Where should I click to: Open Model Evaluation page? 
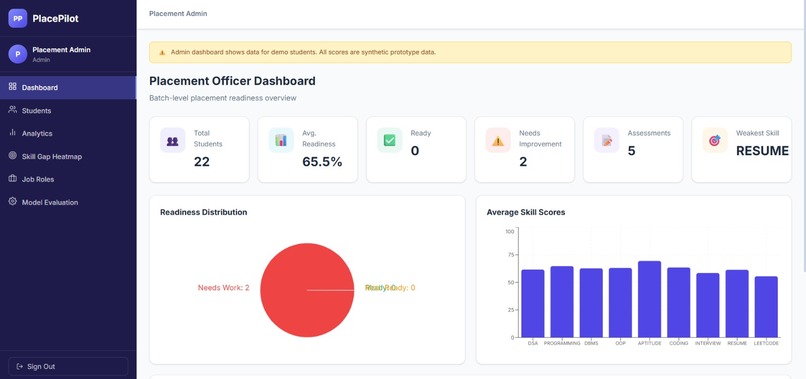[x=68, y=202]
